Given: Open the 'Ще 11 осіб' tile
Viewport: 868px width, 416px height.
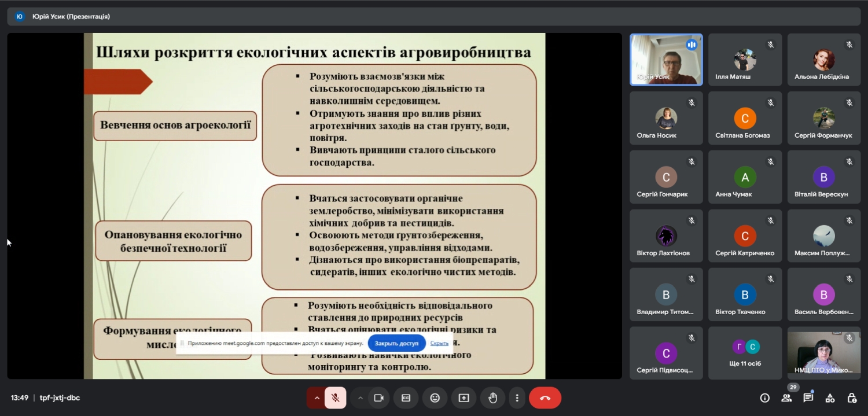Looking at the screenshot, I should pos(745,353).
